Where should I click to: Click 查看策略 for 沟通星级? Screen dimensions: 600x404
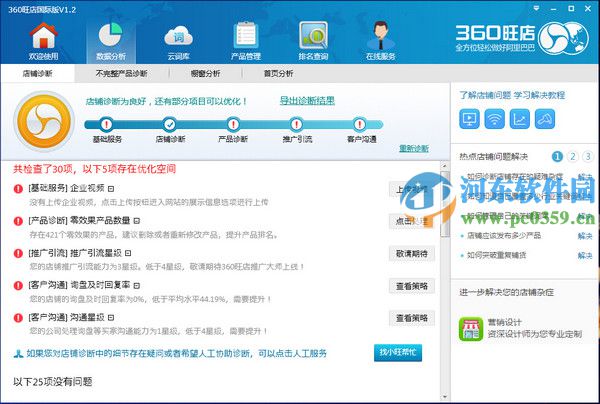(412, 318)
